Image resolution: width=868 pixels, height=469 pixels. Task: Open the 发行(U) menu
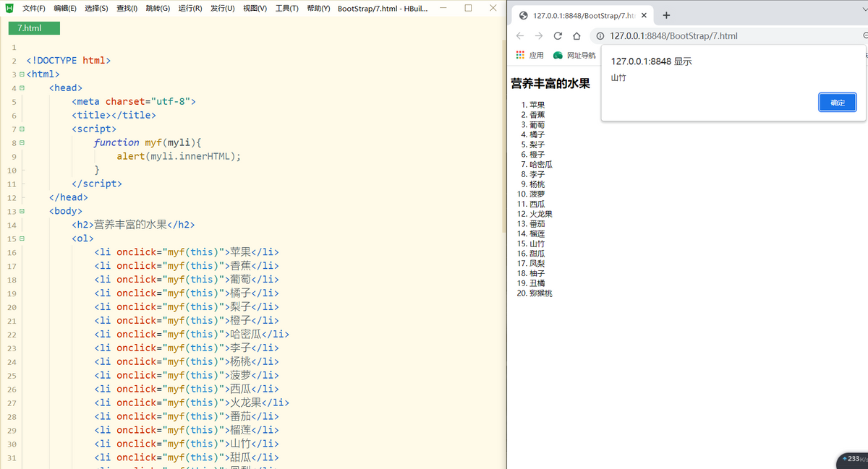click(222, 9)
